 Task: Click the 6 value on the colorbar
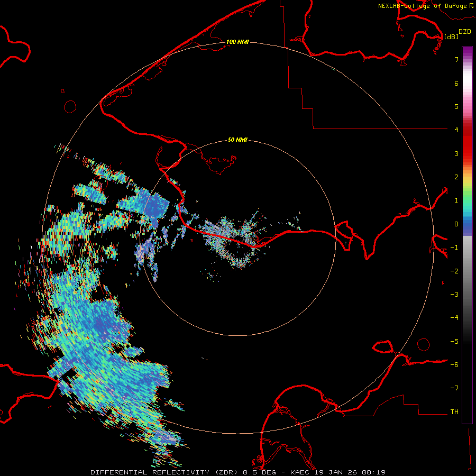point(456,83)
